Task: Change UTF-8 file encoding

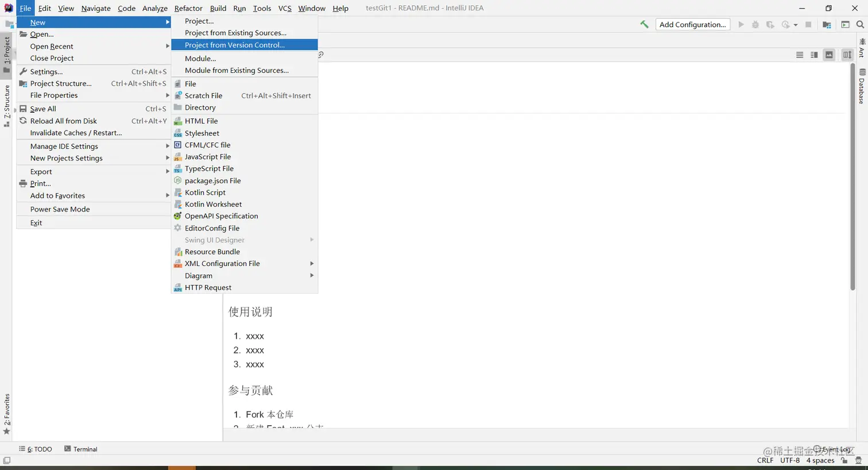Action: pyautogui.click(x=790, y=460)
